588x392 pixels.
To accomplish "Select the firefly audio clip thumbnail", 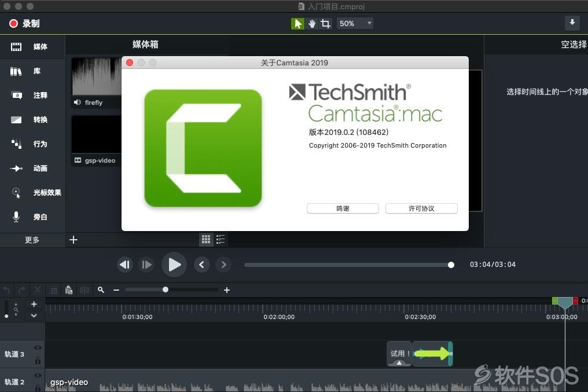I will coord(97,76).
